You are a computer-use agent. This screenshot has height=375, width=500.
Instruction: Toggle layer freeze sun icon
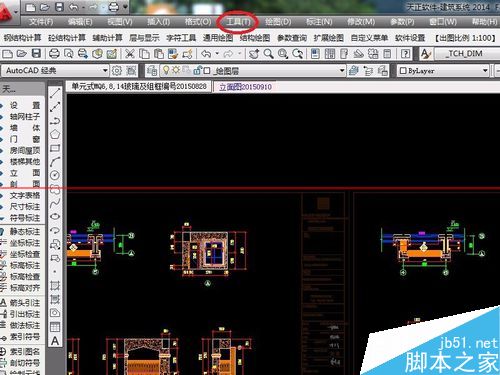pos(176,70)
